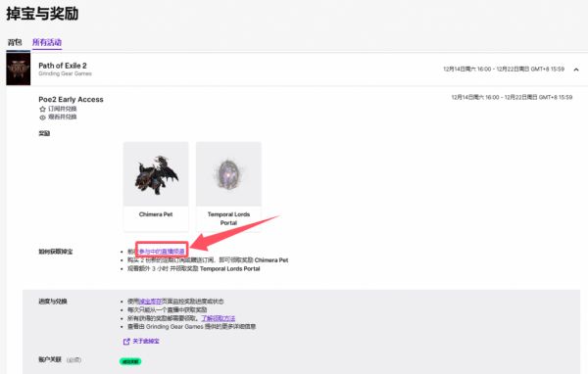Open the 参与中的直播频道 link

coord(162,252)
